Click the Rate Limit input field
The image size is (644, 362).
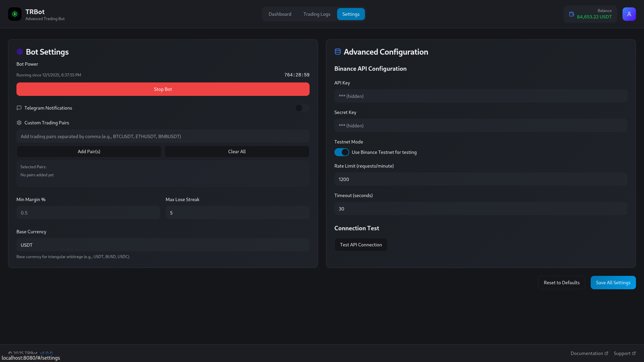[480, 179]
